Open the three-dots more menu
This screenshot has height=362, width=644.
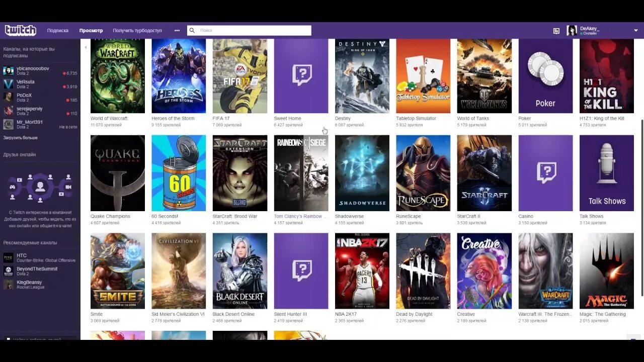[x=177, y=31]
